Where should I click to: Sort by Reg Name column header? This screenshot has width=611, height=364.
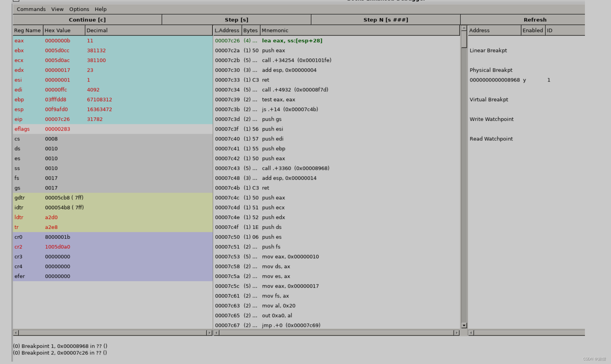click(28, 30)
